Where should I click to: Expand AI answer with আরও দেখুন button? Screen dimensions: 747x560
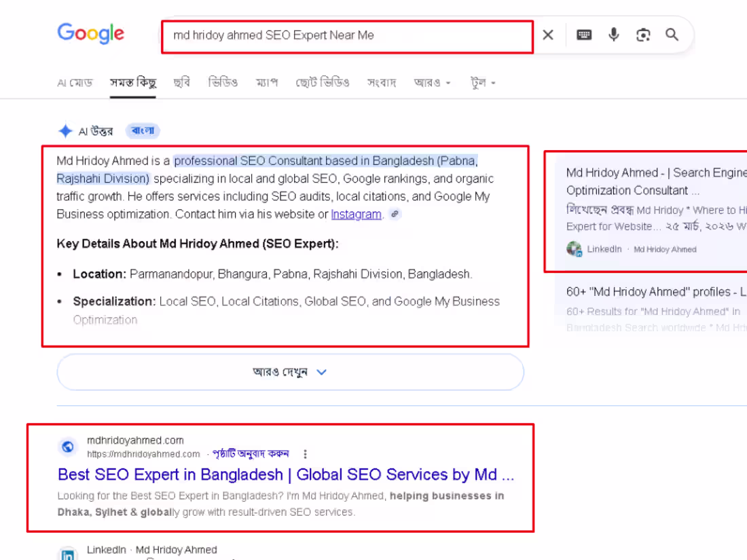[x=290, y=372]
